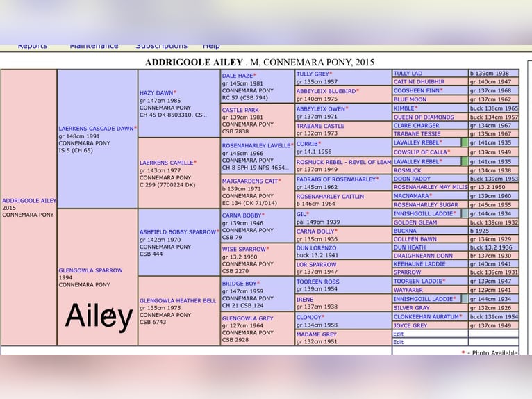Open the Maintenance menu
Image resolution: width=532 pixels, height=399 pixels.
click(x=94, y=46)
